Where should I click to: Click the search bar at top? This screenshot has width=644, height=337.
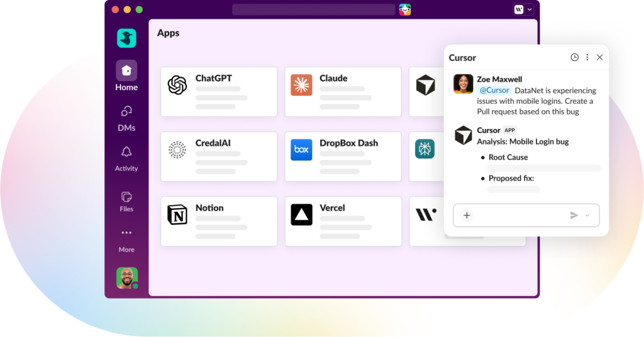(x=313, y=9)
